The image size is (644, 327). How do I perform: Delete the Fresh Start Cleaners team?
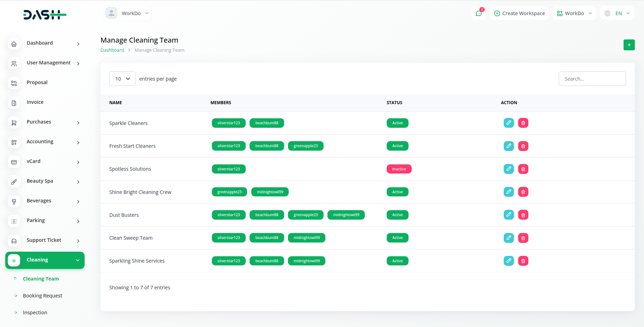point(523,146)
